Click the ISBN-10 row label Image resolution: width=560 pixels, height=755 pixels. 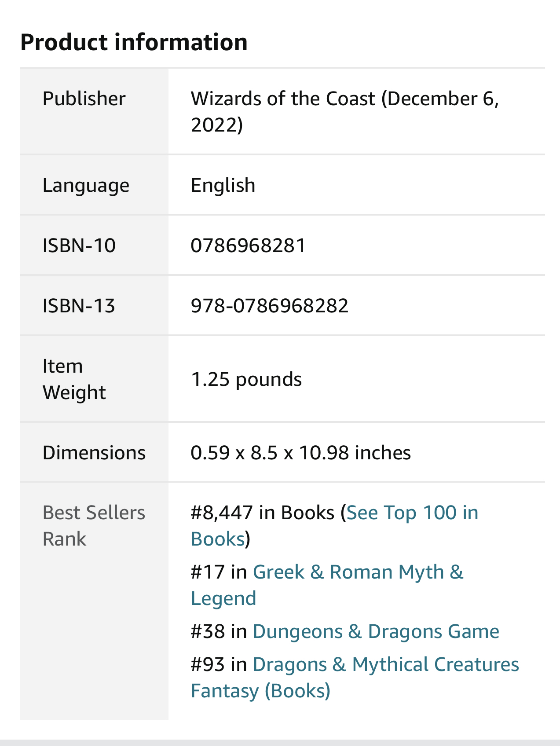coord(79,246)
